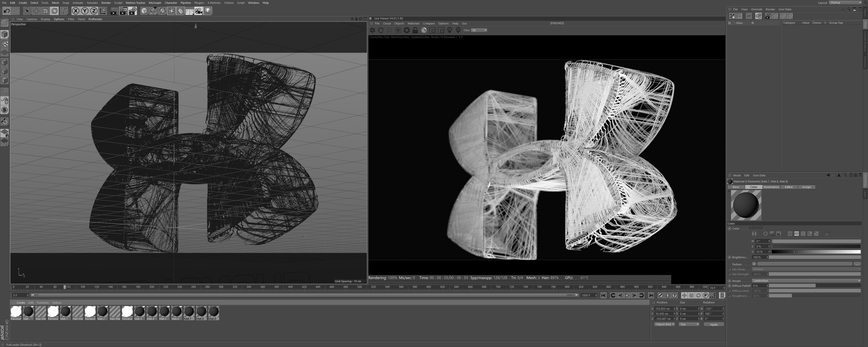Open the Object (Rel) coordinate dropdown
868x347 pixels.
pyautogui.click(x=664, y=325)
